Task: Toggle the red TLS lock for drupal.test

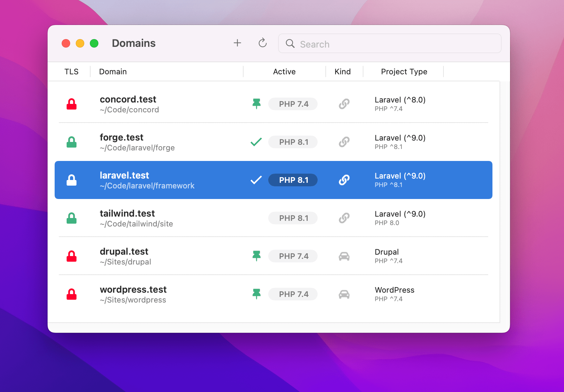Action: 72,256
